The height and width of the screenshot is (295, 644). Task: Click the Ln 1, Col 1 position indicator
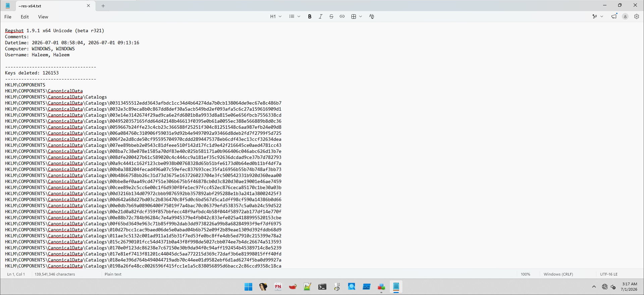(16, 274)
